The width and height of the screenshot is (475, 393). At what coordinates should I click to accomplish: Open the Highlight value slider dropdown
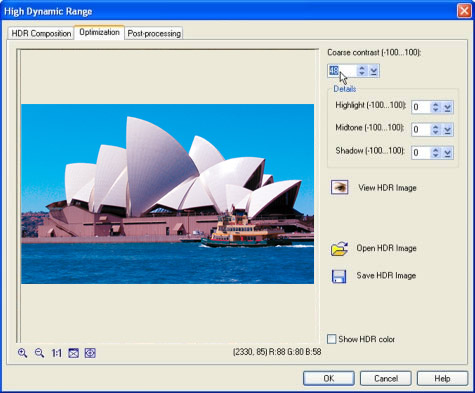(447, 107)
